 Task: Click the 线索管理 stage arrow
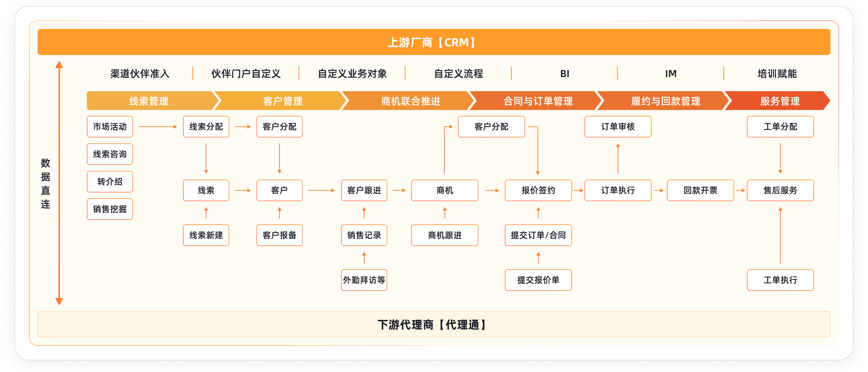(x=149, y=101)
